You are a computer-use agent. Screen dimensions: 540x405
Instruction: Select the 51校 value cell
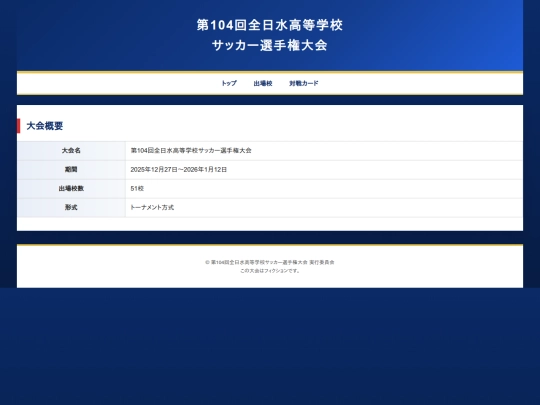[324, 188]
